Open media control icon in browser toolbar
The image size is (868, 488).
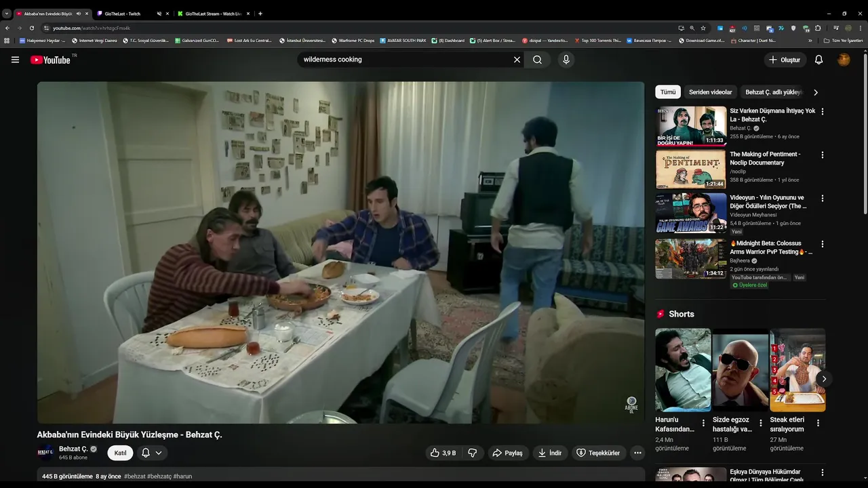coord(836,28)
